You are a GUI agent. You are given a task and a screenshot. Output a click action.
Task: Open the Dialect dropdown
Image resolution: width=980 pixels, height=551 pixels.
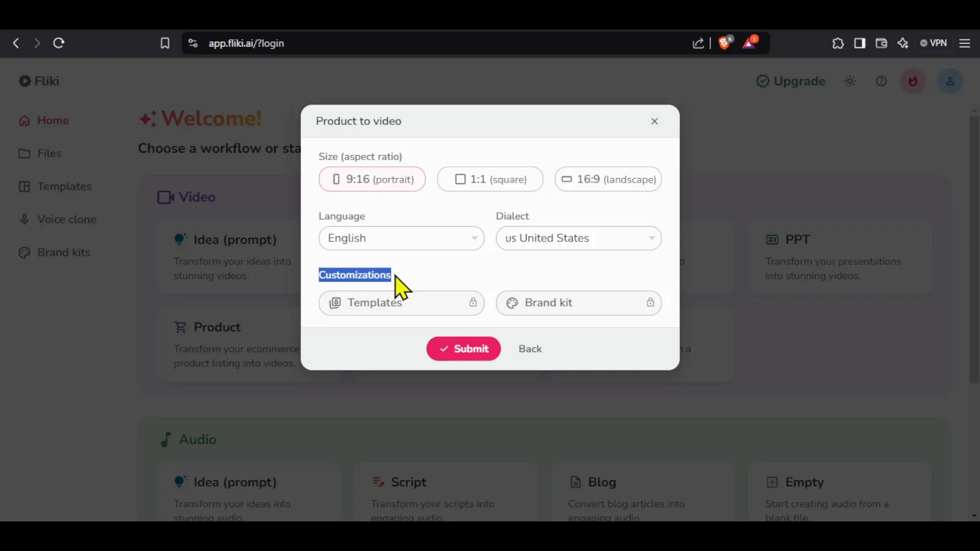(x=578, y=237)
